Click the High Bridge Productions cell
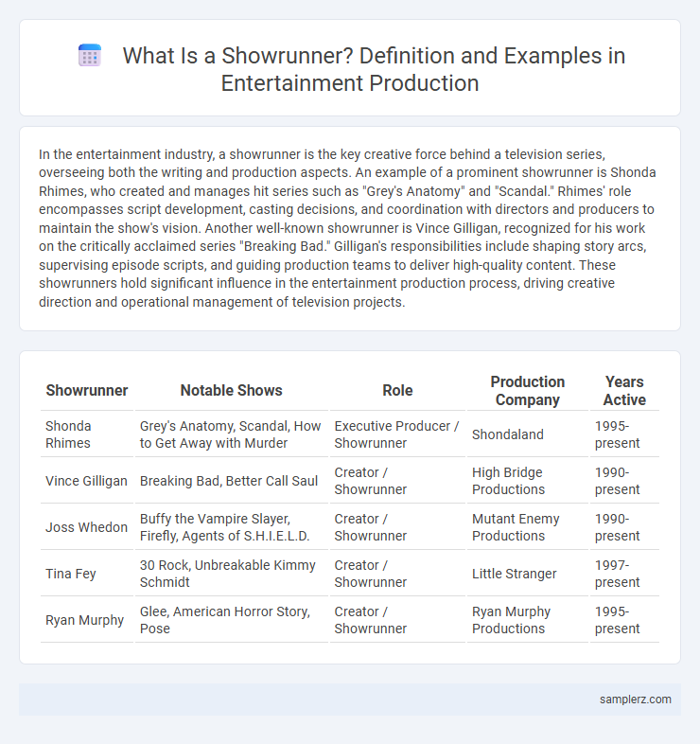 528,481
